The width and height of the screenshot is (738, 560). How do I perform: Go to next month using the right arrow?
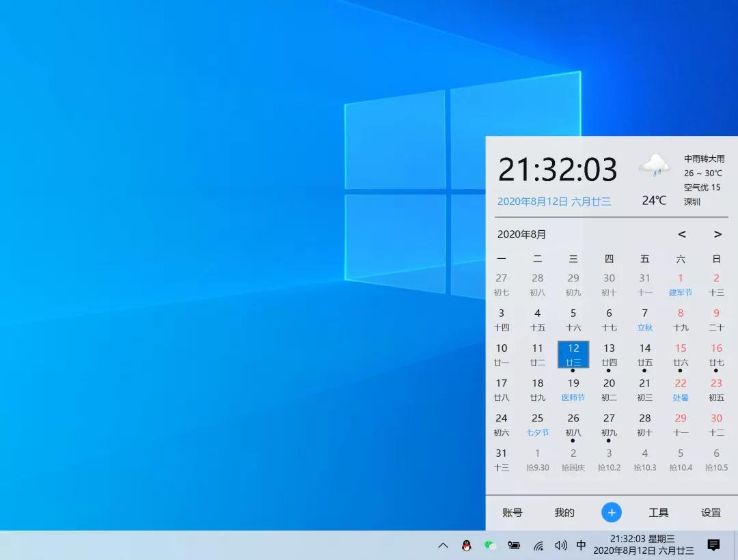point(717,234)
